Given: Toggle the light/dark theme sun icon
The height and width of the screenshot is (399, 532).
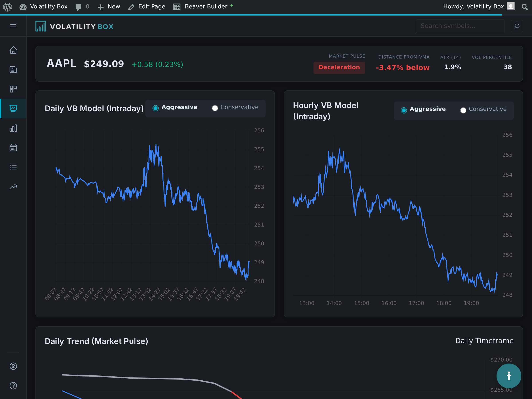Looking at the screenshot, I should click(x=517, y=26).
